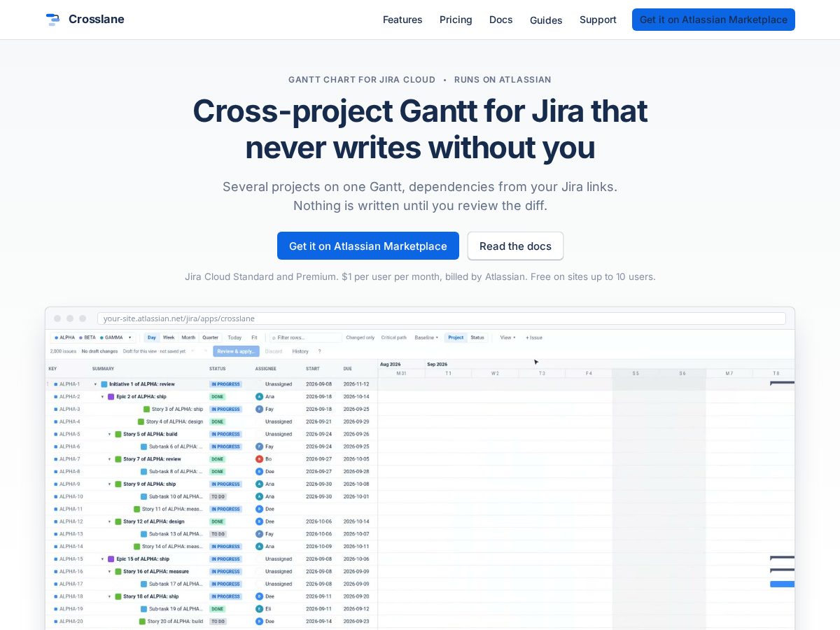The image size is (840, 630).
Task: Collapse Story 7 of ALPHA: review
Action: tap(110, 459)
